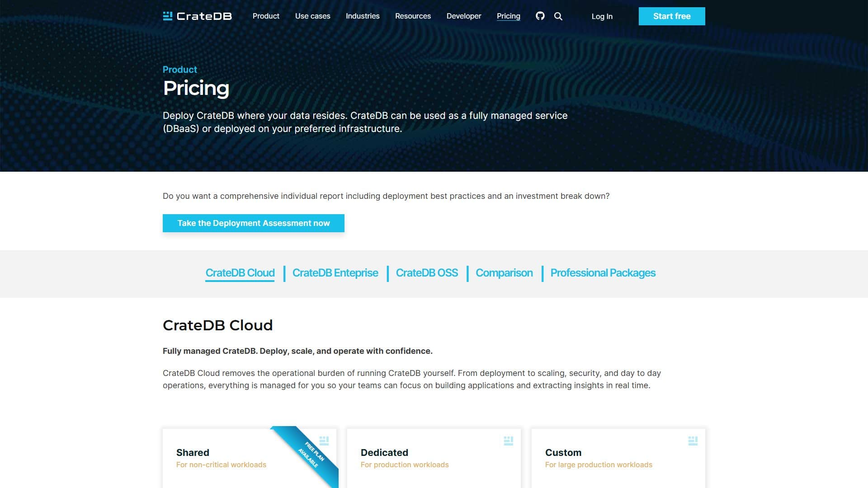Open the Product menu
The width and height of the screenshot is (868, 488).
pyautogui.click(x=266, y=16)
